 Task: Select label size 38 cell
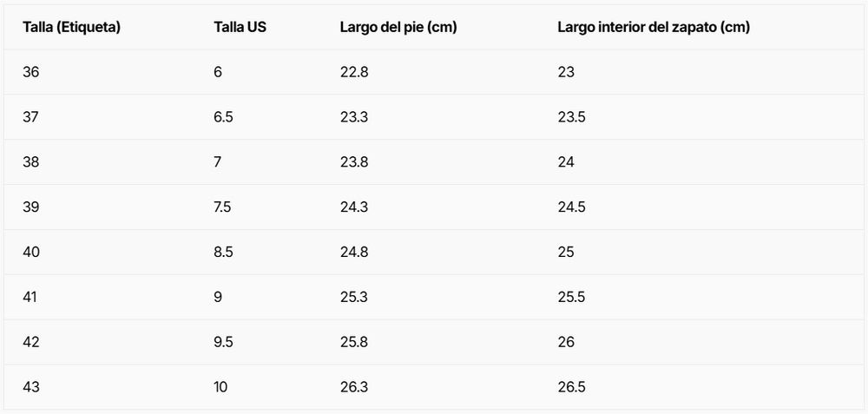click(31, 162)
